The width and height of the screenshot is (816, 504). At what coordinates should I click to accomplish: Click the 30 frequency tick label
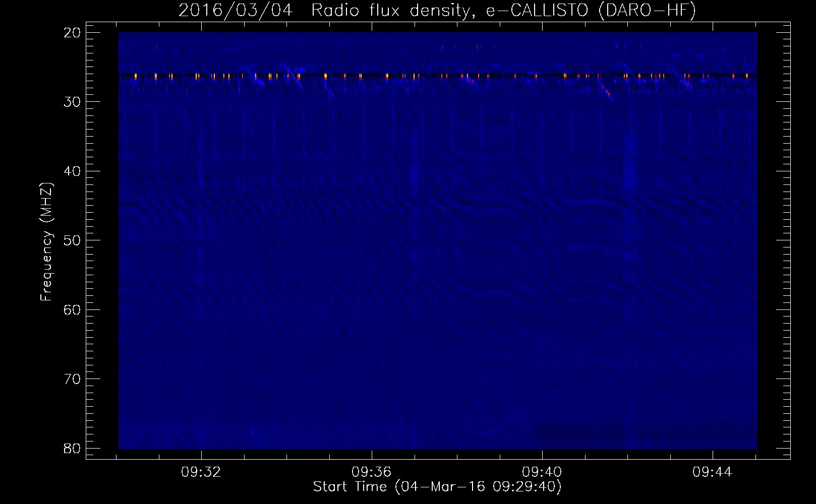(72, 102)
